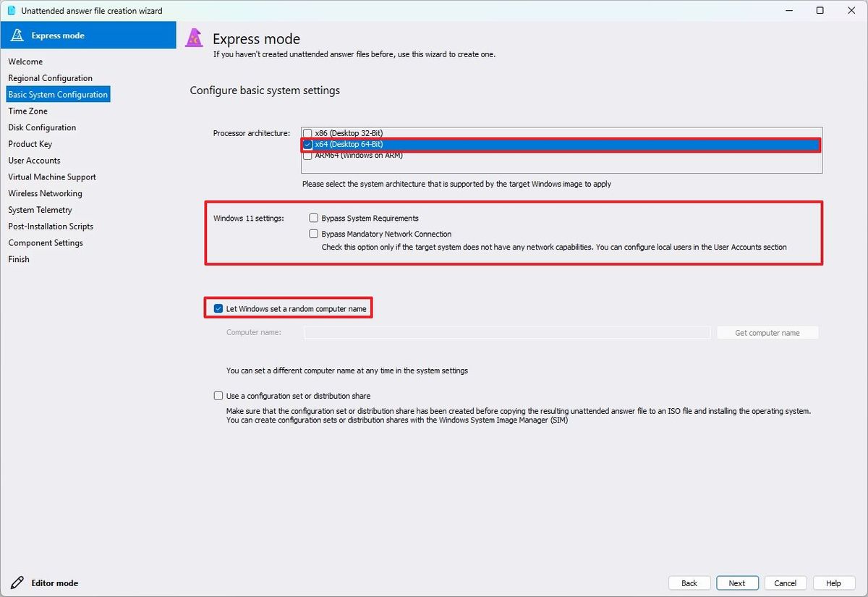The image size is (868, 597).
Task: Uncheck Let Windows set a random computer name
Action: 218,308
